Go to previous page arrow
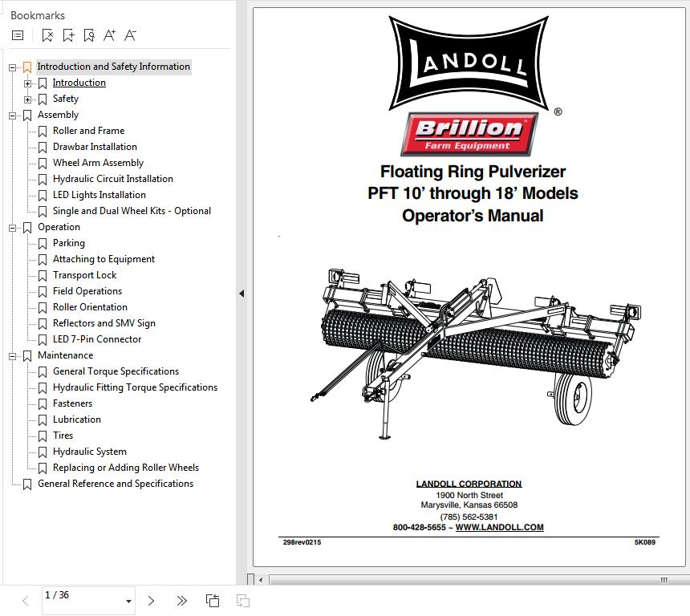The height and width of the screenshot is (616, 690). (x=26, y=601)
